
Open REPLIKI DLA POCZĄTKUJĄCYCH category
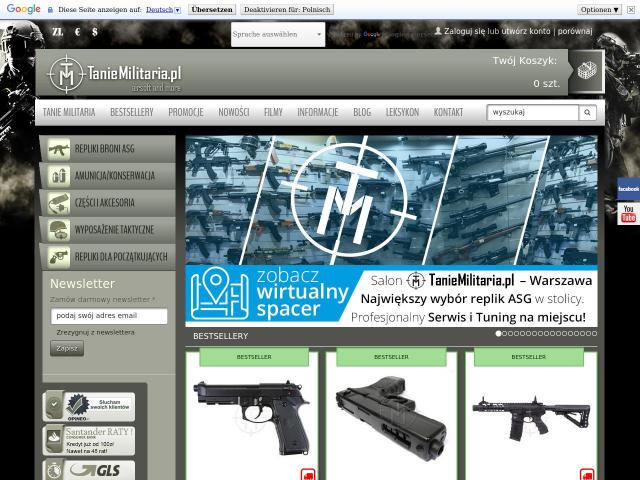(108, 257)
